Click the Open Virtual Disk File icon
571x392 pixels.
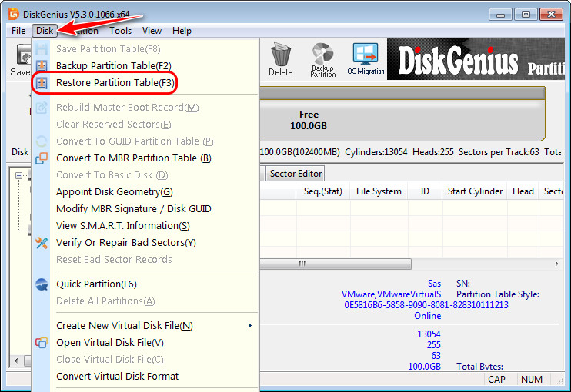[x=42, y=343]
